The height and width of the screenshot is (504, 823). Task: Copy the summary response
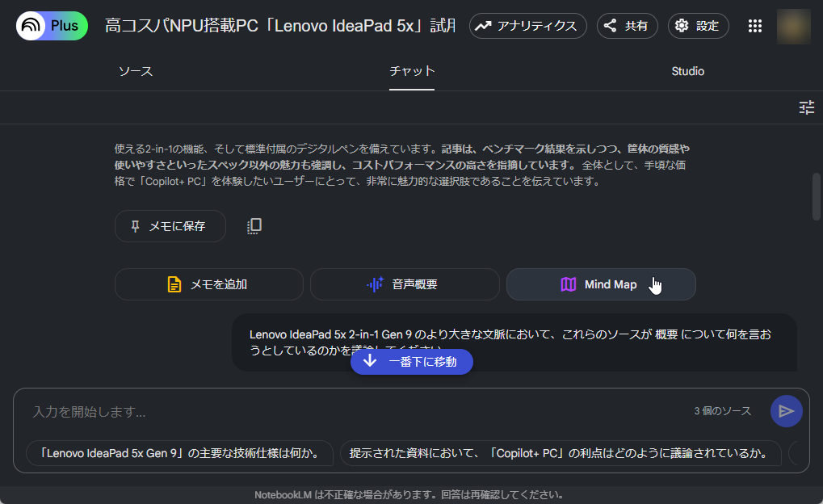253,226
